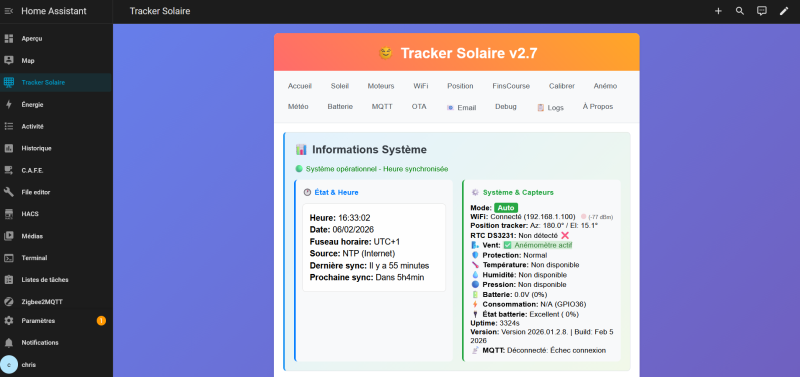800x377 pixels.
Task: Open Zigbee2MQTT in the sidebar
Action: tap(56, 301)
